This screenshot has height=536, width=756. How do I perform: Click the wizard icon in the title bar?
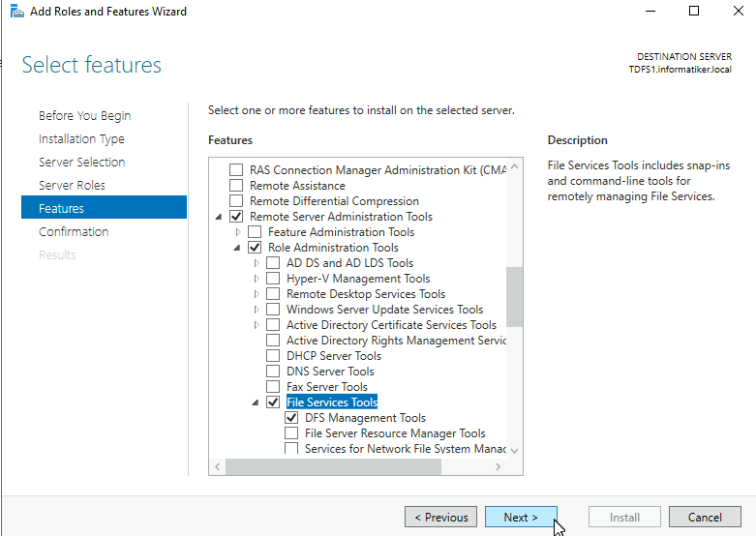(16, 11)
